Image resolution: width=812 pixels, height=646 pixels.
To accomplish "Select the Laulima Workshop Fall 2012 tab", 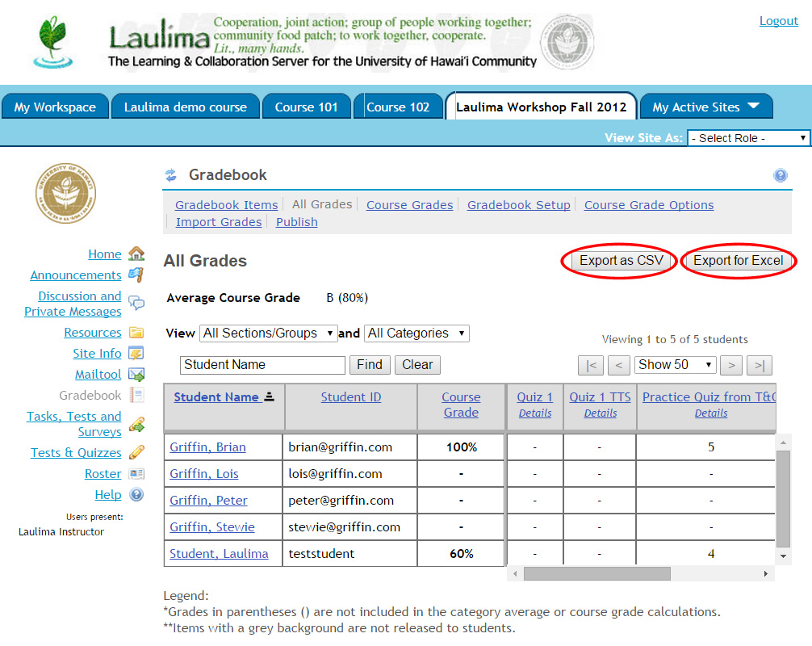I will (x=541, y=107).
